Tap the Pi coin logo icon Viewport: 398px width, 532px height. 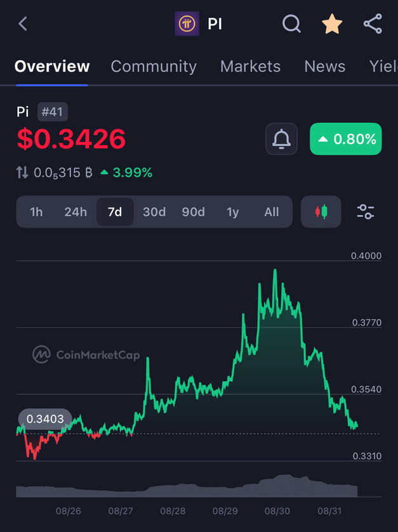[x=187, y=23]
